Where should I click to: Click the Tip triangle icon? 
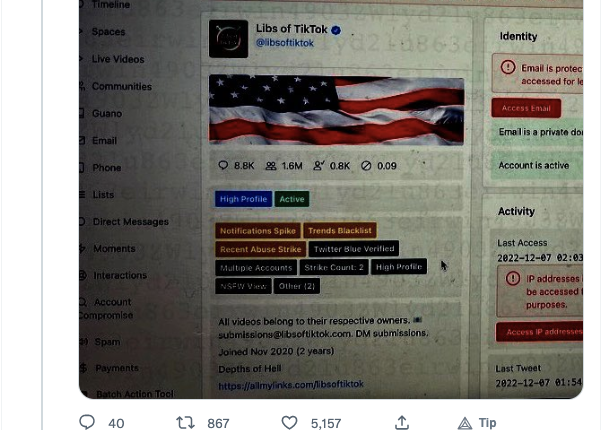click(x=465, y=423)
